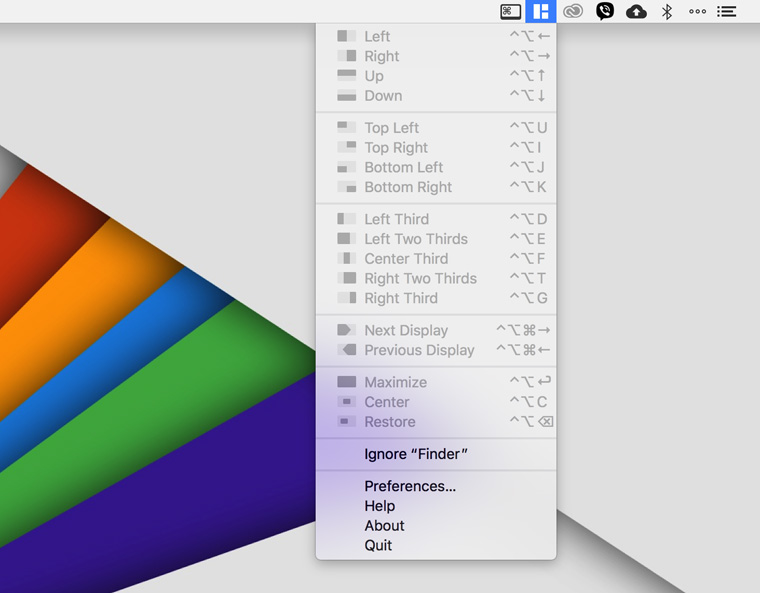Open the cloud upload menu bar icon
Screen dimensions: 760x593
pos(636,12)
